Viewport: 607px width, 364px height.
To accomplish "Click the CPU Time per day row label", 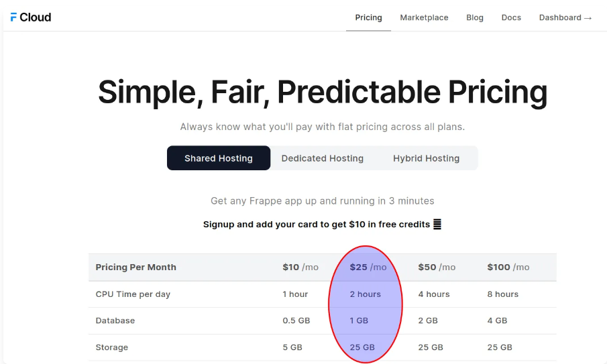I will tap(133, 294).
